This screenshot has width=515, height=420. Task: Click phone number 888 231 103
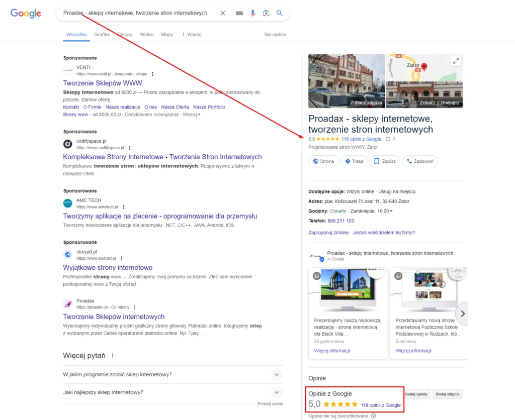click(x=340, y=221)
